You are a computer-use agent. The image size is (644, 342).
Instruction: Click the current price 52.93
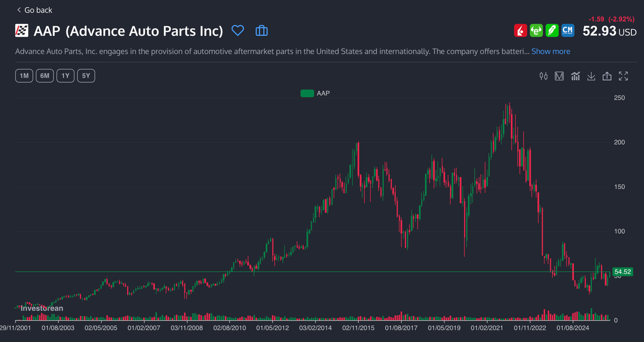click(599, 31)
